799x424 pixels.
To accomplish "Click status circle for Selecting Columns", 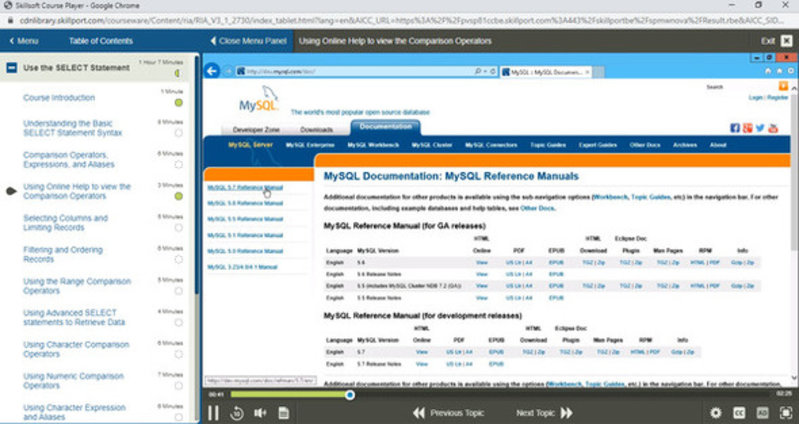I will (x=178, y=228).
